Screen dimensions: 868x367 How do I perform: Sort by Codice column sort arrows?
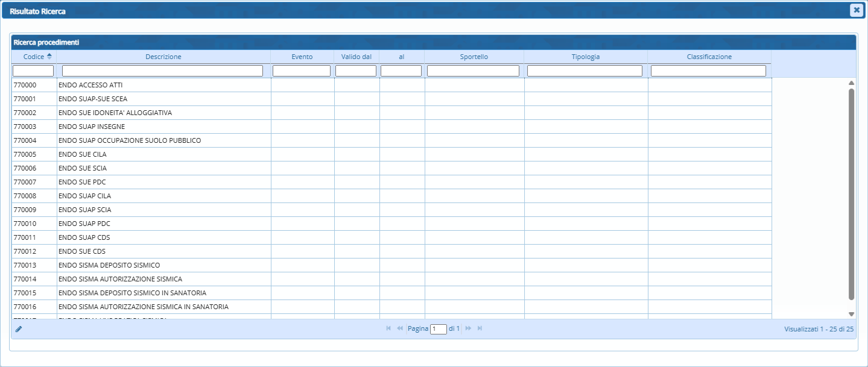49,57
